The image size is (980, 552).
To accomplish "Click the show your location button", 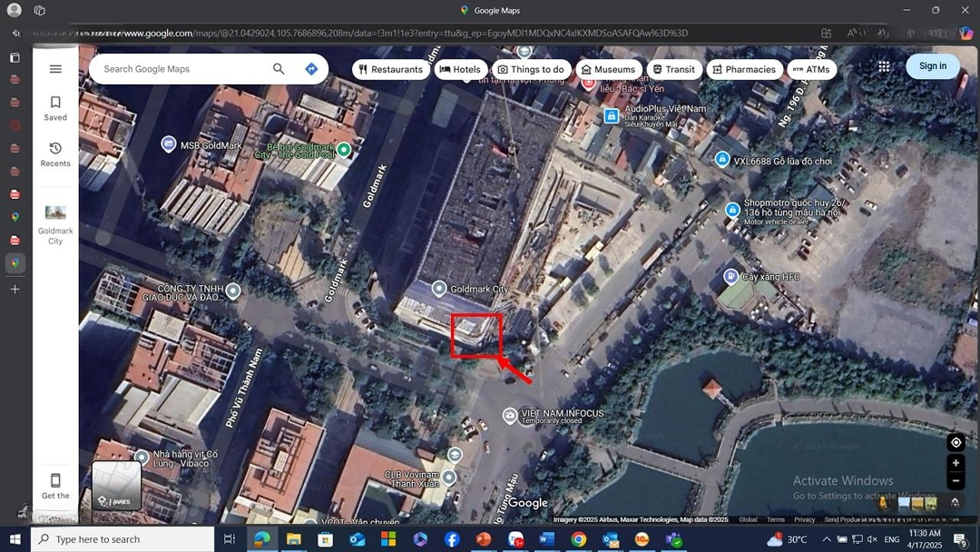I will (955, 442).
